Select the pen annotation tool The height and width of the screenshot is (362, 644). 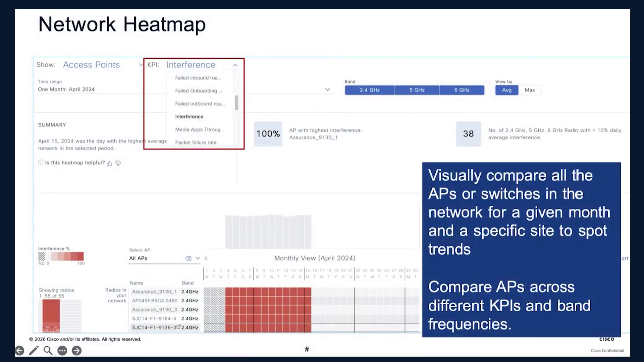click(x=34, y=351)
